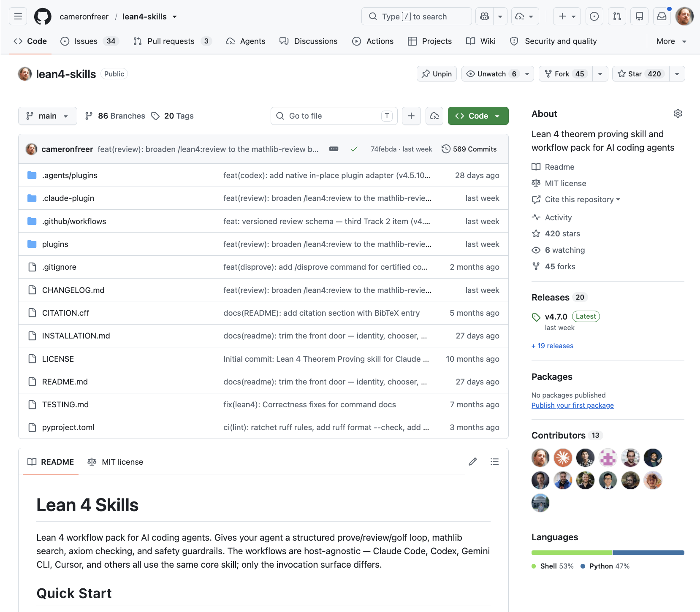This screenshot has height=612, width=700.
Task: Open the More navigation dropdown
Action: pyautogui.click(x=671, y=41)
